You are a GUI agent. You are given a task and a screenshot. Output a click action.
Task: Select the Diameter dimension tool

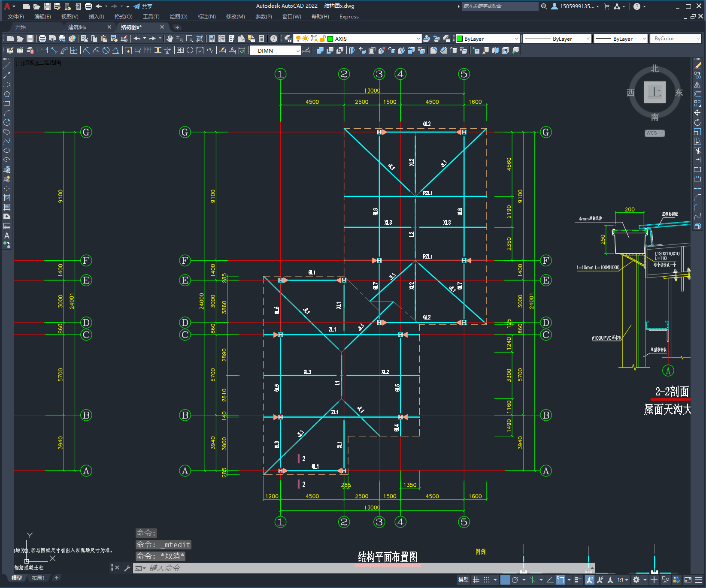tap(106, 51)
